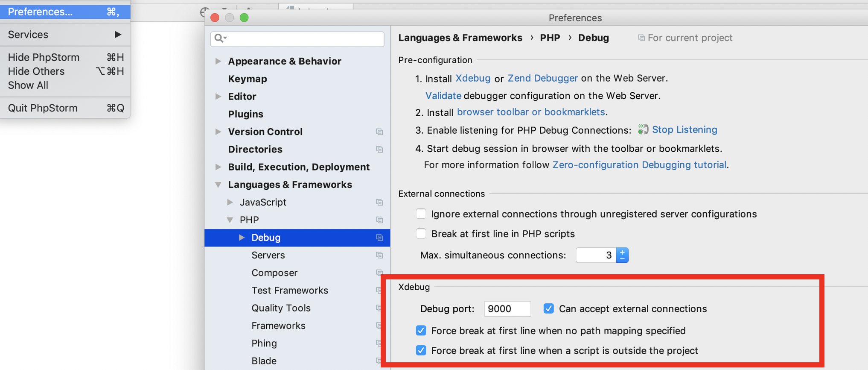Click the project-scope icon beside Directories
The image size is (868, 370).
point(379,150)
